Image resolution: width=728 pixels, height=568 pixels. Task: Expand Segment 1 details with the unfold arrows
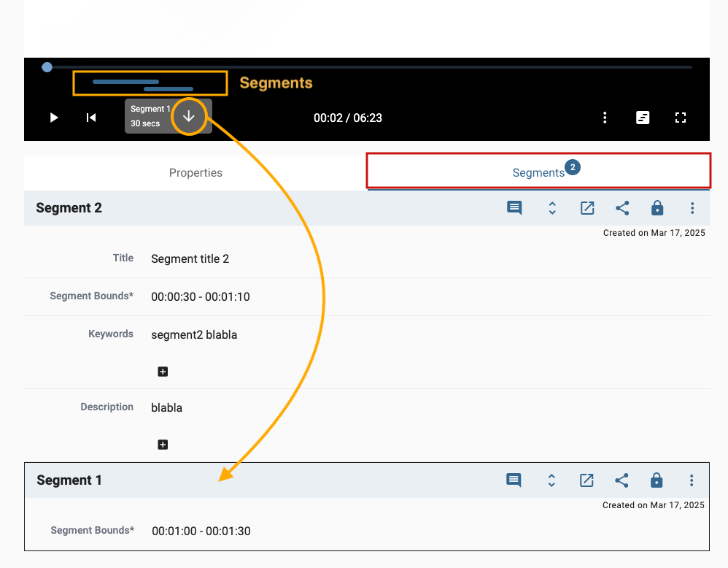point(551,480)
